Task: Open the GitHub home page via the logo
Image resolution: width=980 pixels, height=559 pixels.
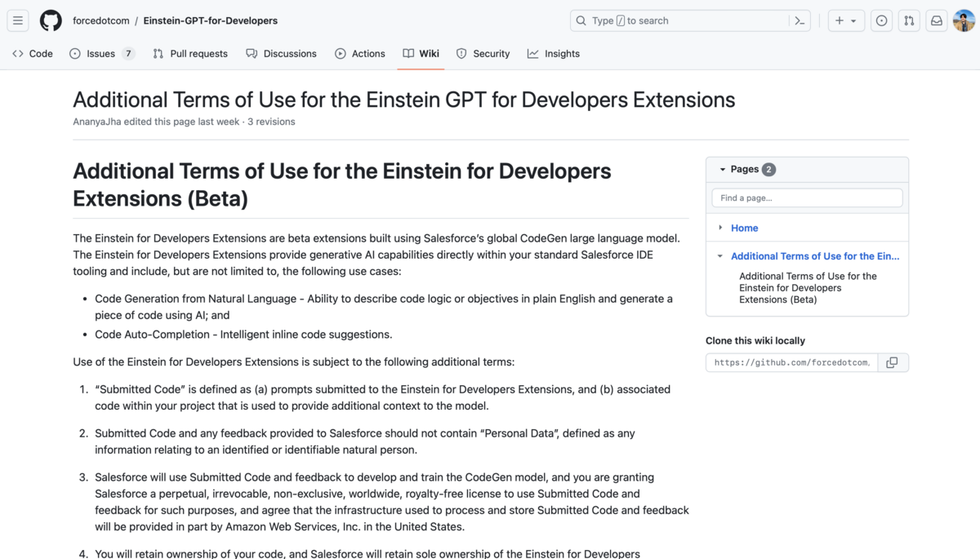Action: coord(50,20)
